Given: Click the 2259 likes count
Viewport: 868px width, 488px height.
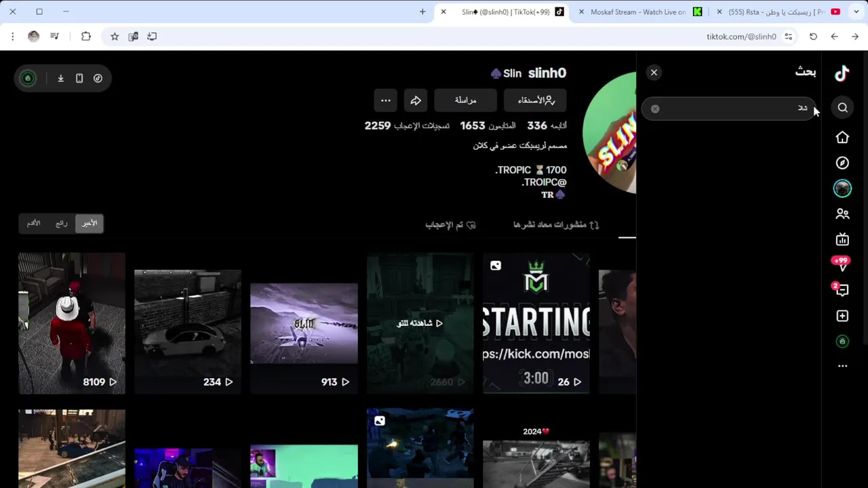Looking at the screenshot, I should [407, 125].
